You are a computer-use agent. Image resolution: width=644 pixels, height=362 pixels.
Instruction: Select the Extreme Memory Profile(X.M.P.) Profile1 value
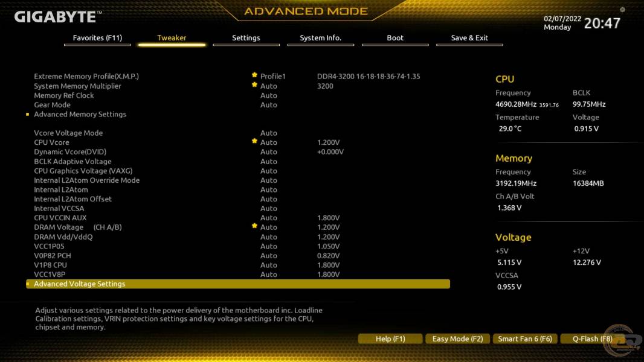pos(272,76)
